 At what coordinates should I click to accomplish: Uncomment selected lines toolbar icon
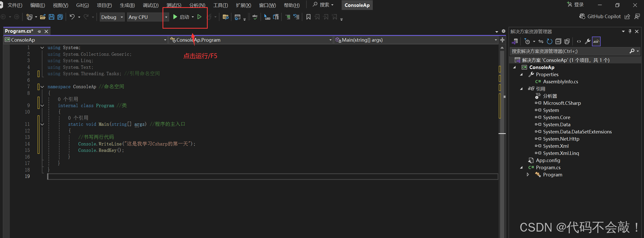point(296,17)
